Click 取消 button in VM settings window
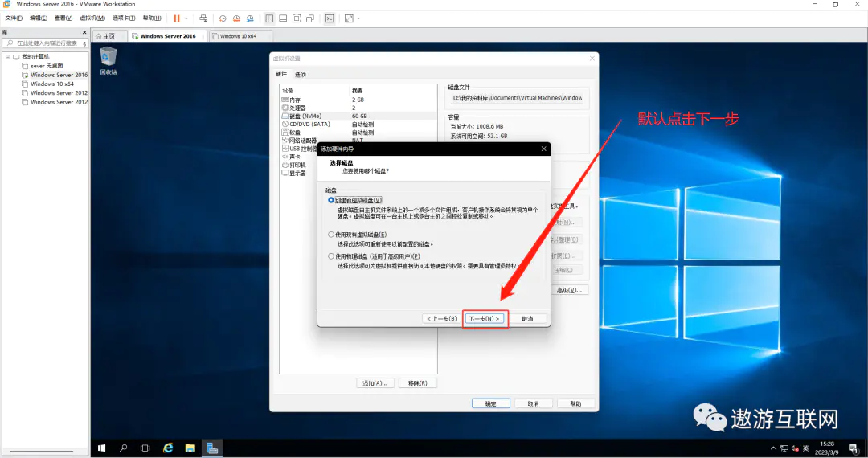The image size is (868, 458). (533, 404)
